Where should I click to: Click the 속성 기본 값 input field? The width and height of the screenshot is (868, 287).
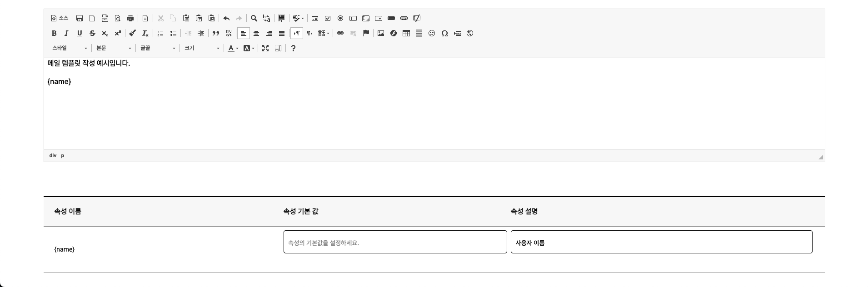point(395,242)
